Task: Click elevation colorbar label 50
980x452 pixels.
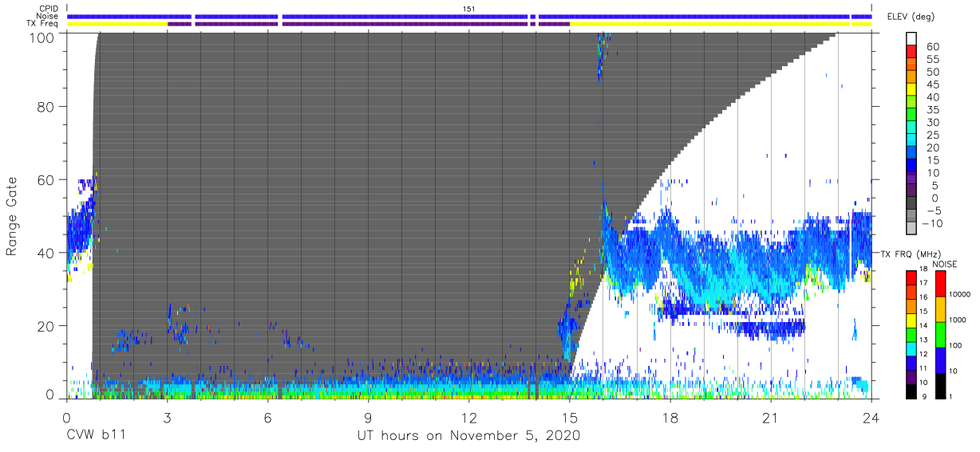Action: [x=935, y=73]
